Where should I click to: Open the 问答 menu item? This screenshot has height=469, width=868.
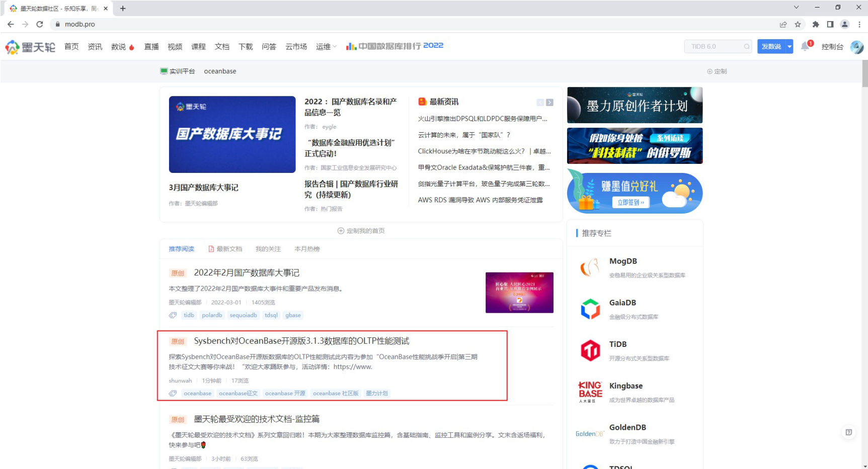point(269,47)
